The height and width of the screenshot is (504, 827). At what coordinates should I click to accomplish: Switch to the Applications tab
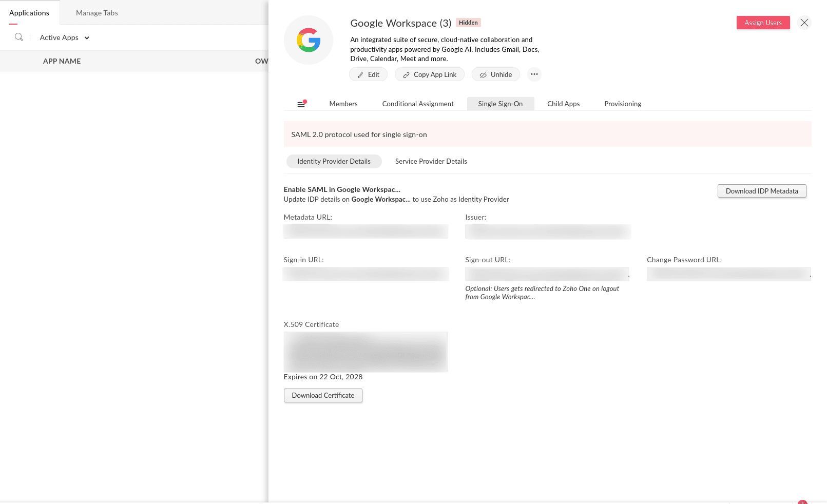(29, 13)
